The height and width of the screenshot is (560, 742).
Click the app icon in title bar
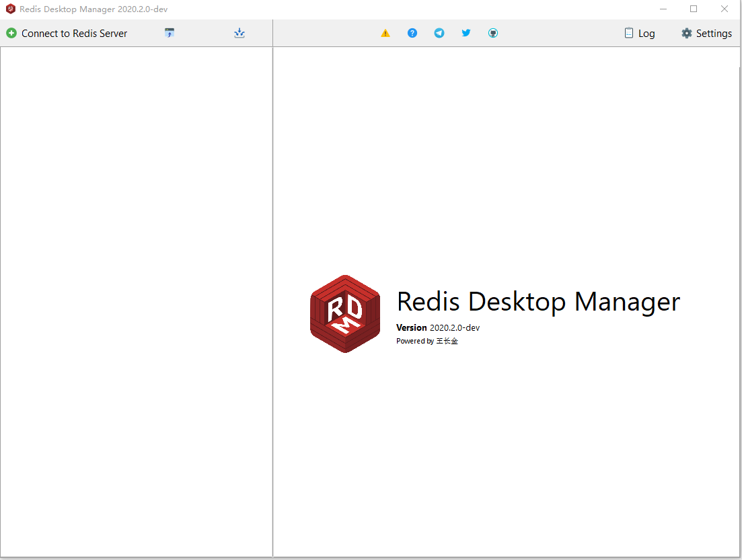[x=11, y=9]
